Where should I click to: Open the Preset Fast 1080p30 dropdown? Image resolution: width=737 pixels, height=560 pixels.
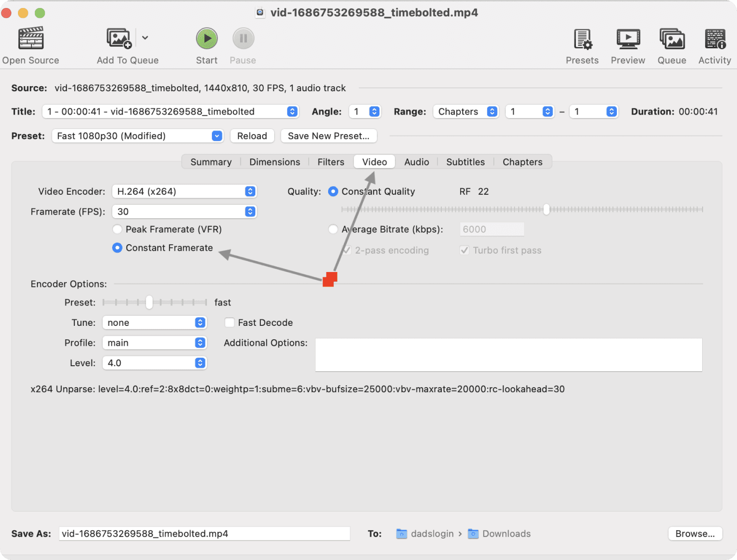(x=138, y=136)
